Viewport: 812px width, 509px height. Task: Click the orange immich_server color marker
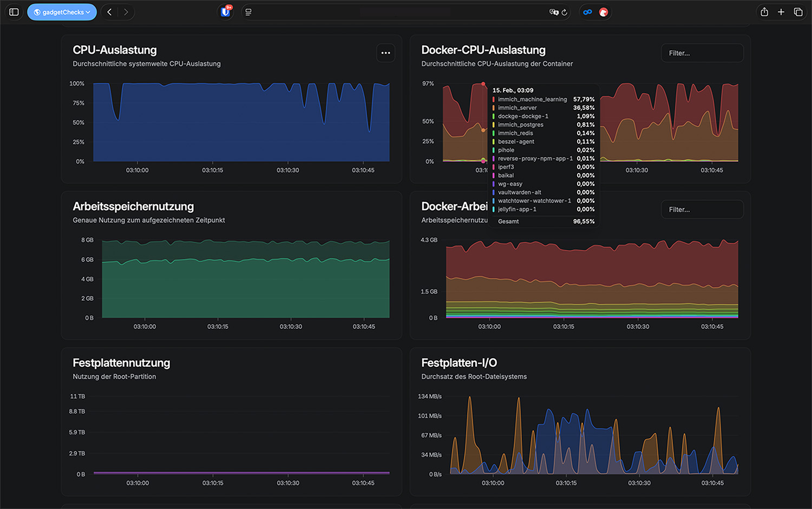pos(494,108)
